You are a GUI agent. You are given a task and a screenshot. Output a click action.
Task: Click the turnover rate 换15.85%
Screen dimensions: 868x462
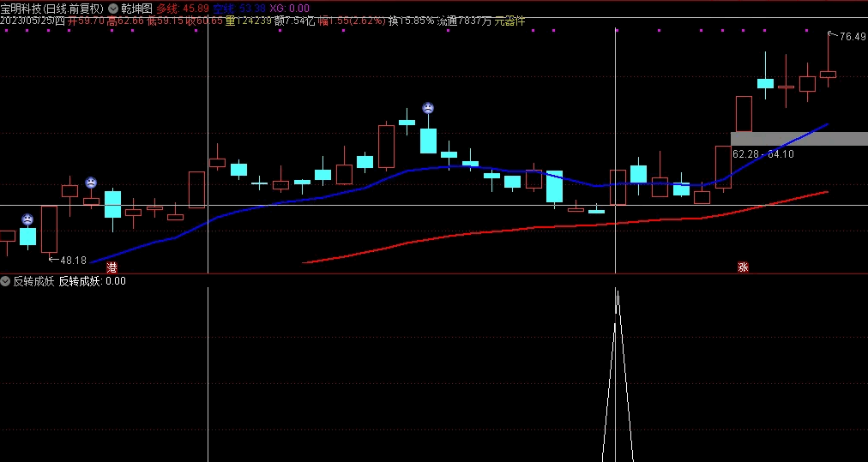point(412,21)
